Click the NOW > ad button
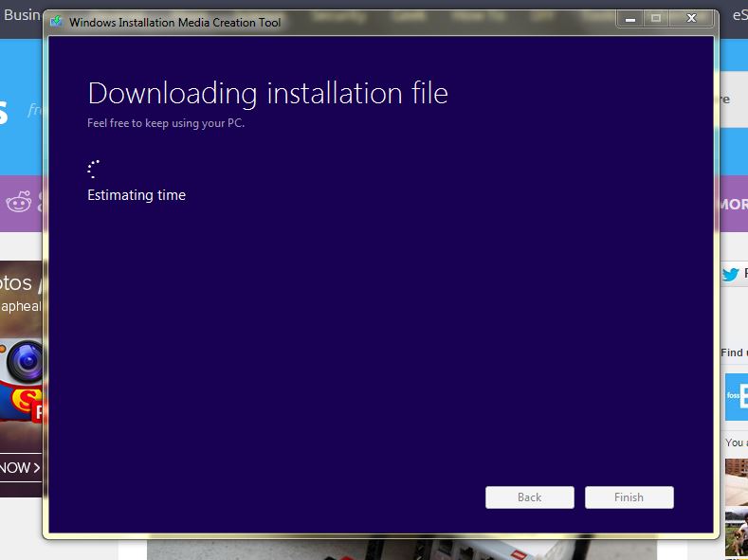The width and height of the screenshot is (748, 560). (20, 467)
